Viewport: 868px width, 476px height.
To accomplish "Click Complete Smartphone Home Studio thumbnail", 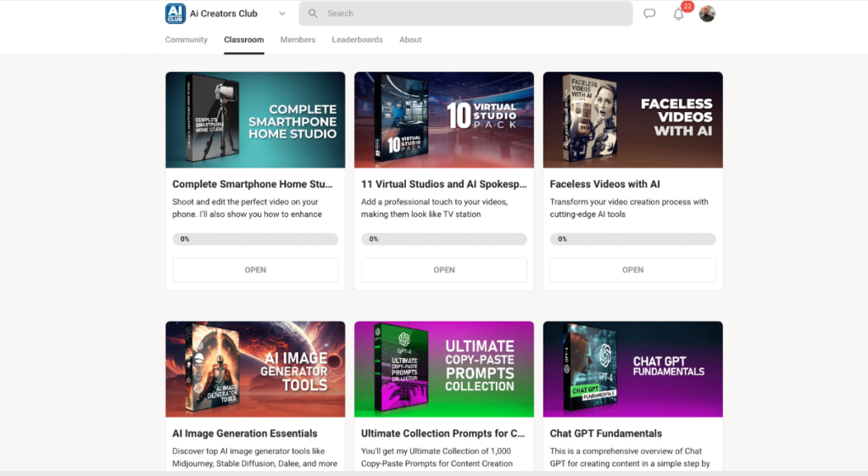I will tap(255, 120).
